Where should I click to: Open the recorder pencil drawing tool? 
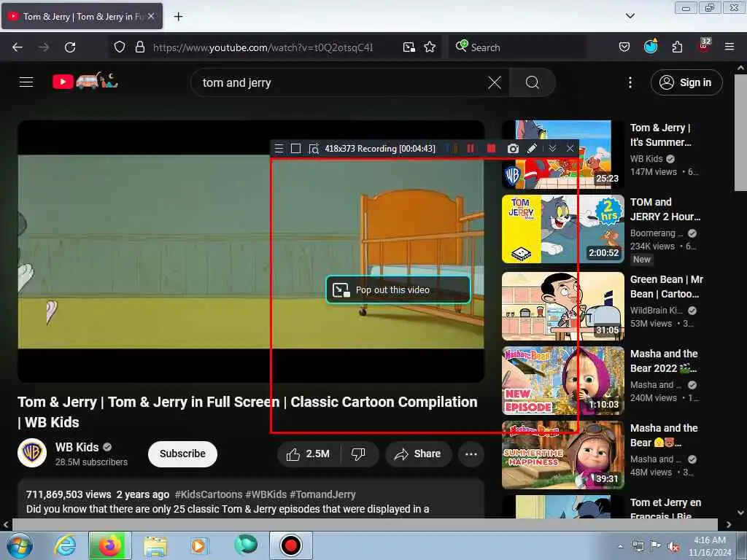(532, 149)
